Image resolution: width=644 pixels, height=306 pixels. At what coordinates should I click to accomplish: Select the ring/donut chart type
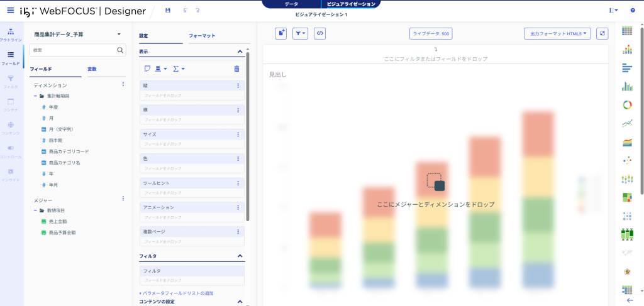(x=626, y=105)
